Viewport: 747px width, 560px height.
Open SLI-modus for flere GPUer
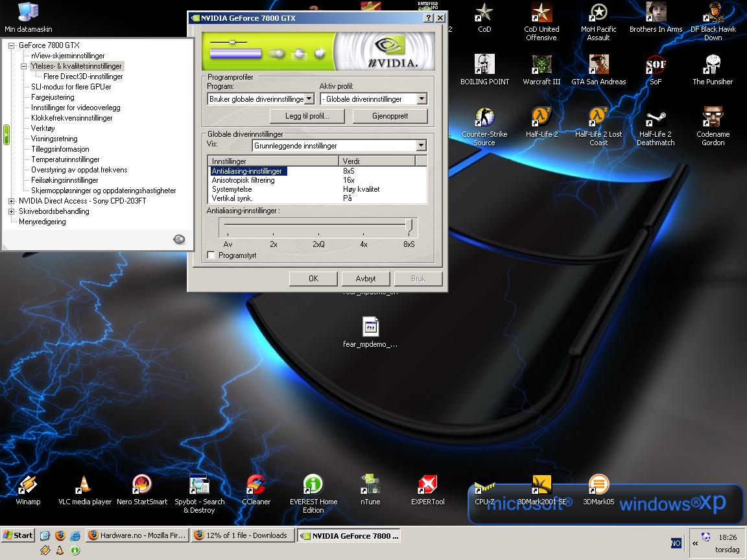(x=71, y=87)
